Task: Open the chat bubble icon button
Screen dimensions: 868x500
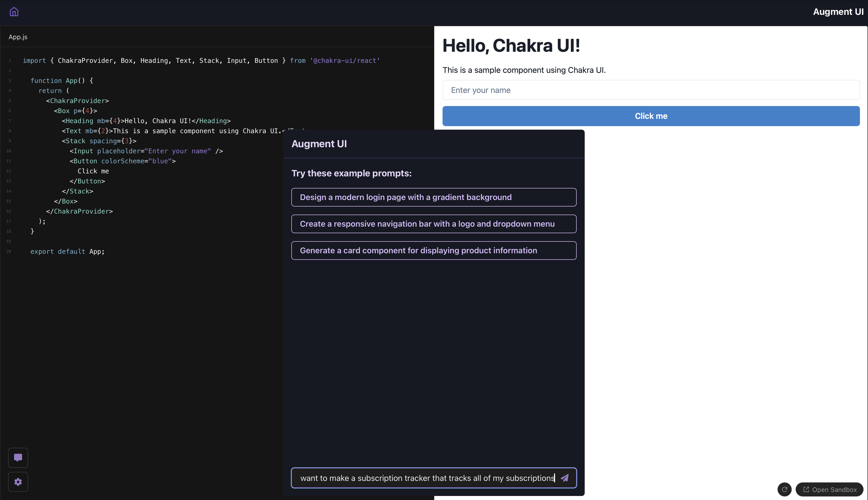Action: (x=18, y=458)
